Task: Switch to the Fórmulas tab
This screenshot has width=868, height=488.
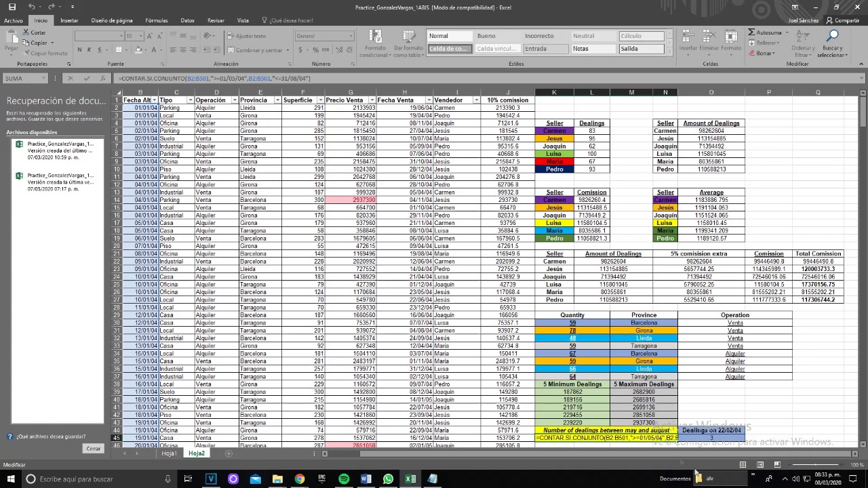Action: pos(156,20)
